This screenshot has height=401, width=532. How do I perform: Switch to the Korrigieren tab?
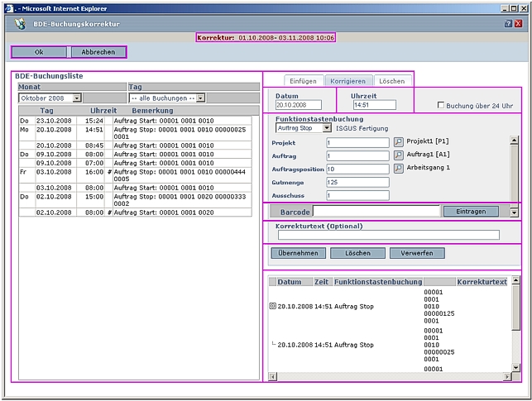pos(348,81)
